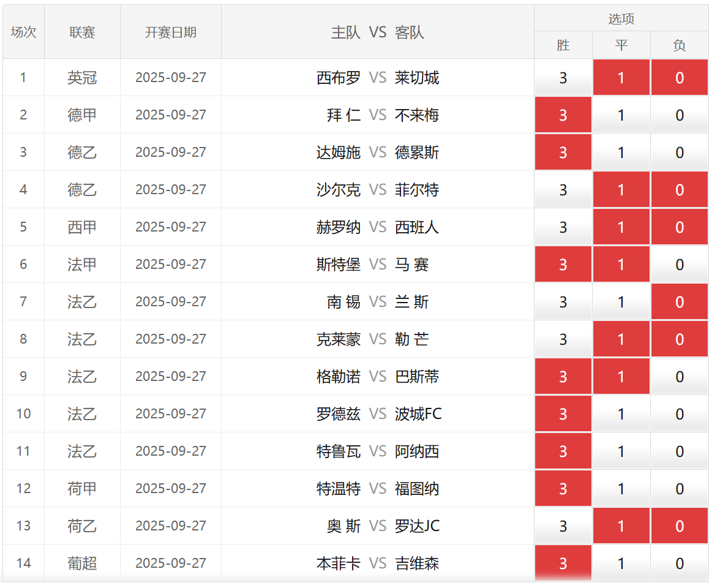
Task: Select loss (0) for 达姆施 vs 德累斯
Action: (x=679, y=153)
